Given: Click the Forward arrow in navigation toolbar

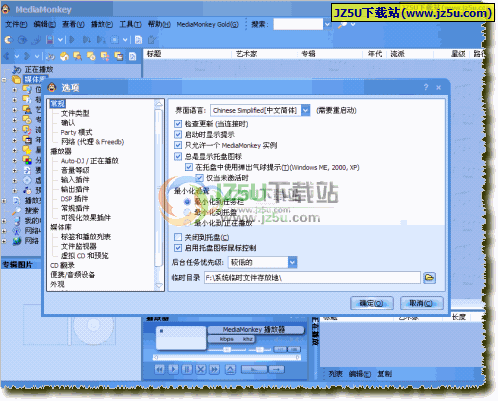Looking at the screenshot, I should tap(27, 56).
